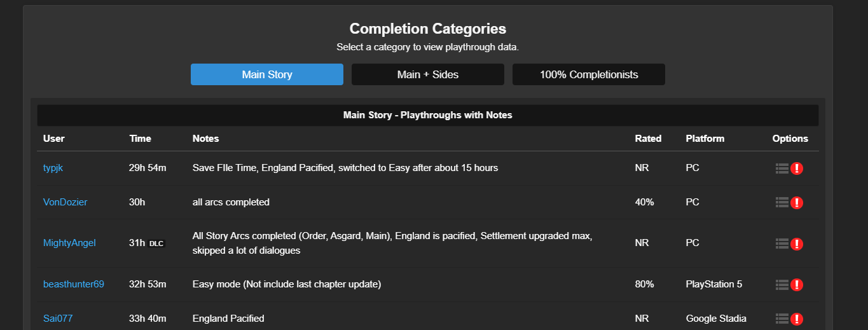This screenshot has width=868, height=330.
Task: Report beasthunter69 entry via red icon
Action: (x=797, y=285)
